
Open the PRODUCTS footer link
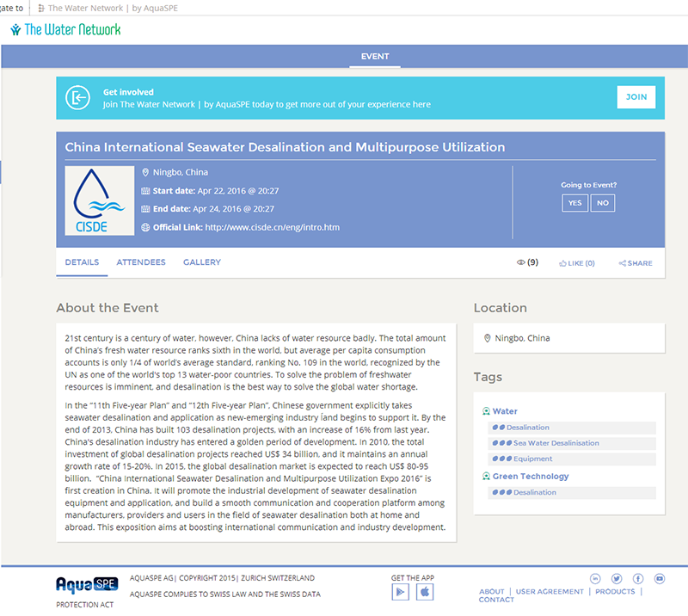point(615,592)
